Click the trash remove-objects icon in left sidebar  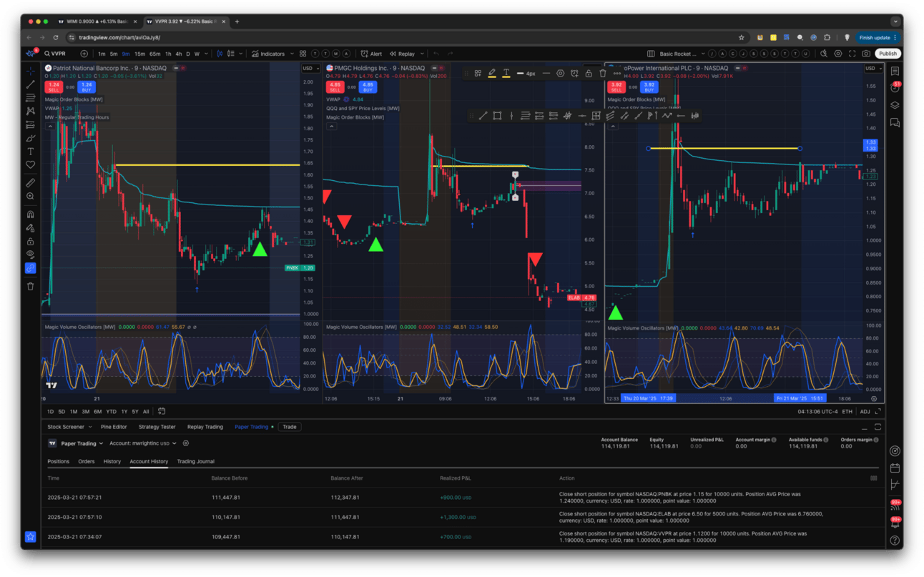pos(30,286)
